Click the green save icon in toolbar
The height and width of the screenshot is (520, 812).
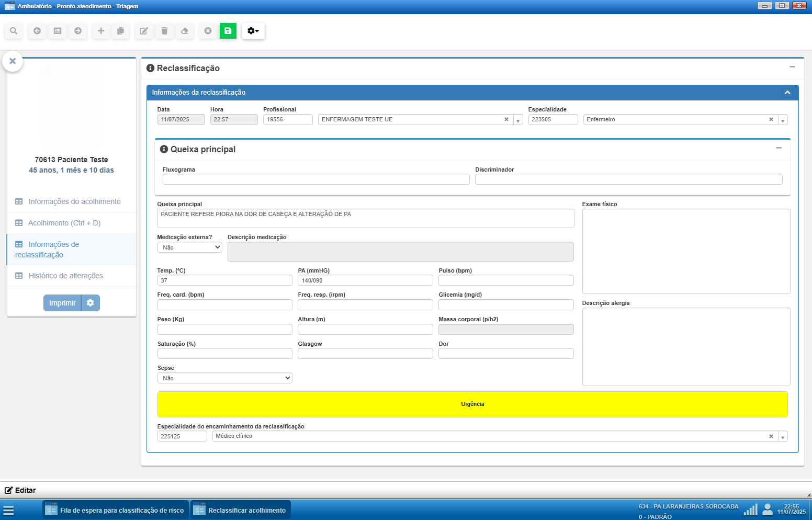[x=228, y=31]
